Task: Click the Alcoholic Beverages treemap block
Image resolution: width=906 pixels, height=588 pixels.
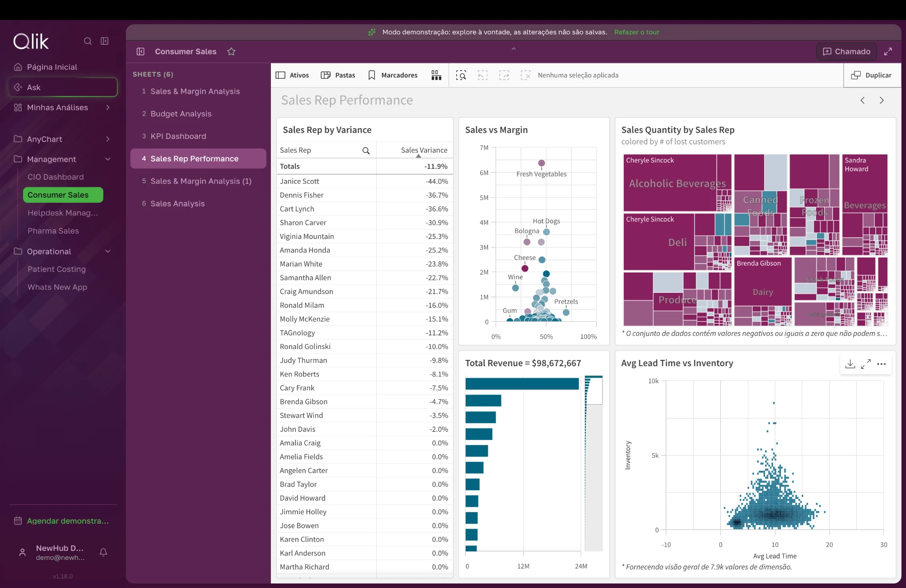Action: click(677, 183)
